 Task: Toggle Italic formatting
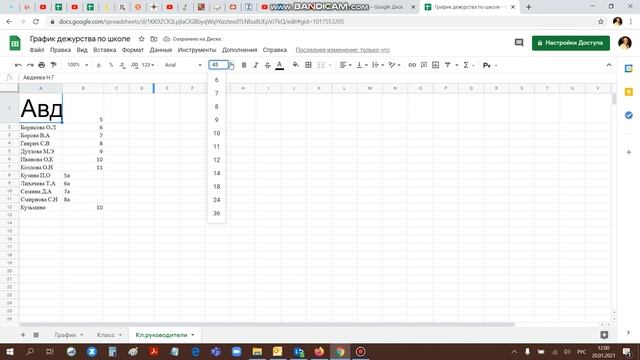(256, 65)
